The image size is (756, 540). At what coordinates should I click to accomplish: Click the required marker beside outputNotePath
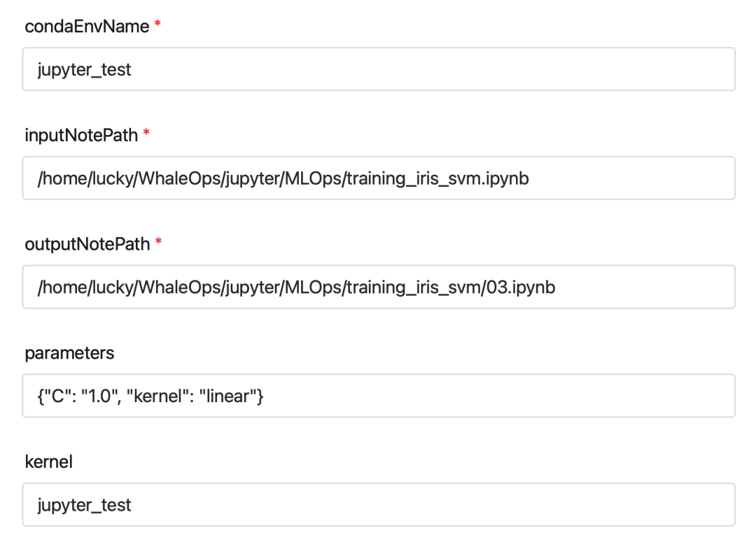coord(158,243)
